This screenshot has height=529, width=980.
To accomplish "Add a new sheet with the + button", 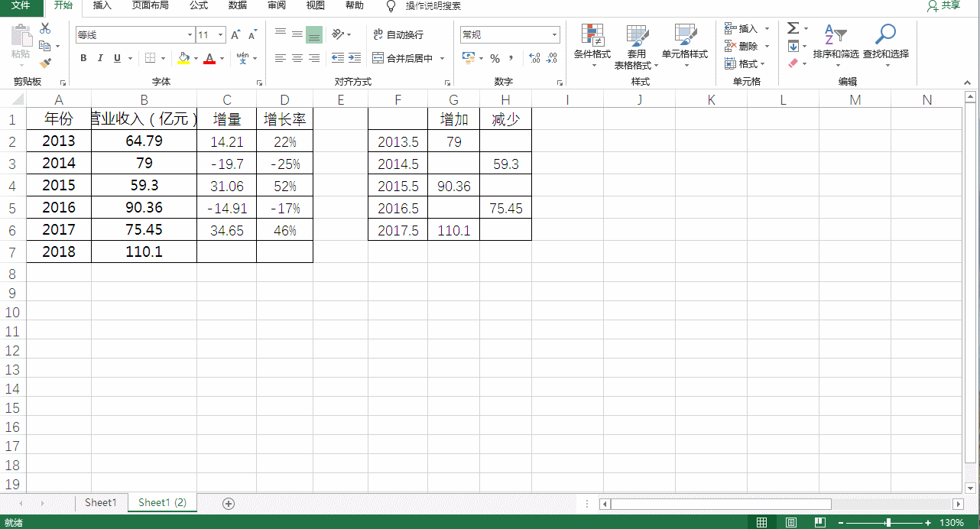I will (228, 502).
